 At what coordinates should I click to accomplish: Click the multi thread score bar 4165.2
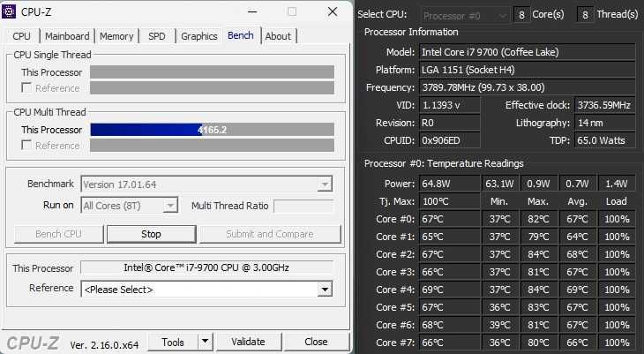click(212, 130)
